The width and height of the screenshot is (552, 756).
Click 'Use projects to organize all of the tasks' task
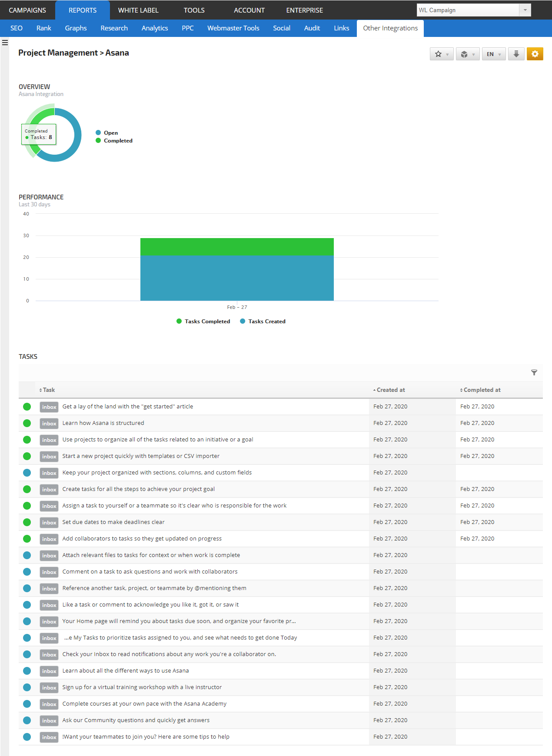(158, 440)
